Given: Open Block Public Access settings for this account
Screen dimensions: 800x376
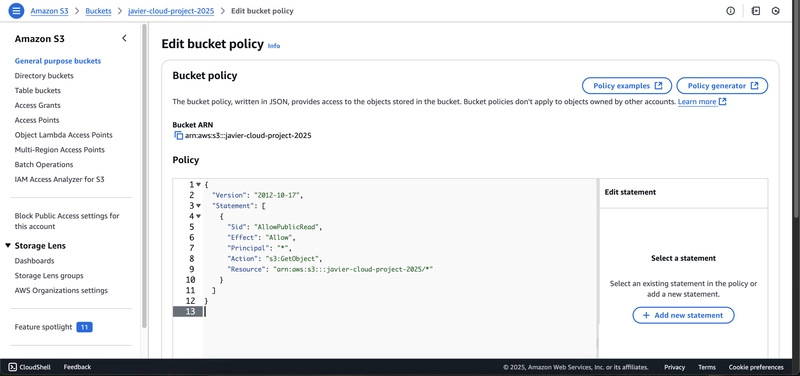Looking at the screenshot, I should click(67, 221).
